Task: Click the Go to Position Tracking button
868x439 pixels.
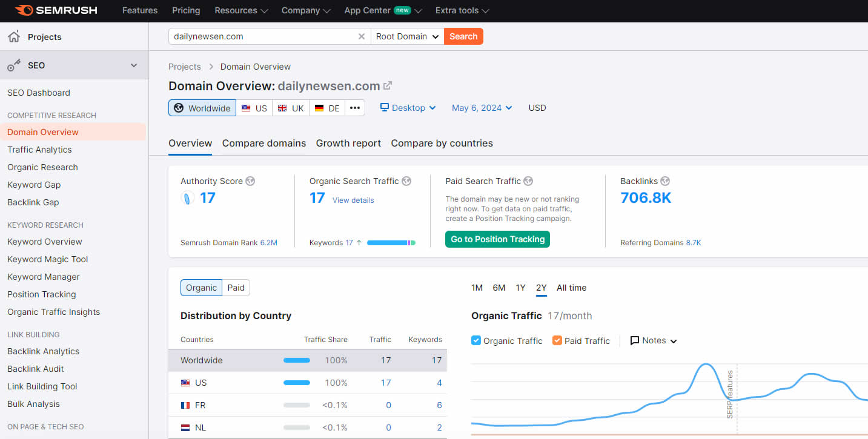Action: 497,239
